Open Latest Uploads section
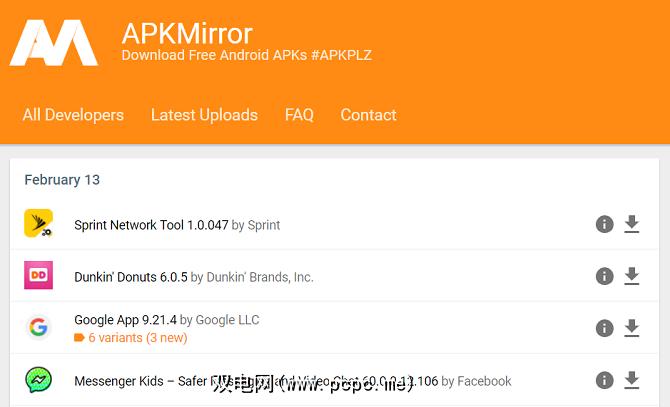 (x=204, y=115)
